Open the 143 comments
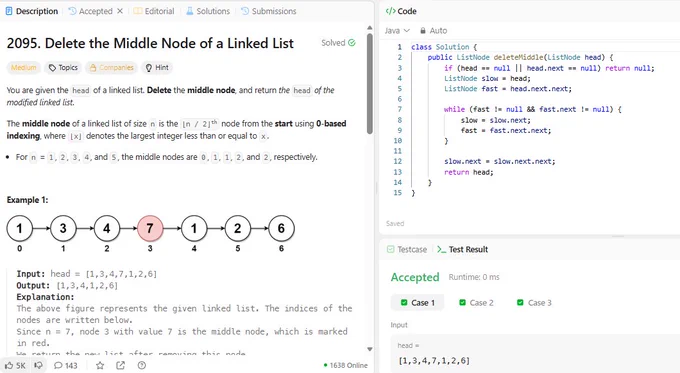Viewport: 680px width, 373px height. click(65, 366)
